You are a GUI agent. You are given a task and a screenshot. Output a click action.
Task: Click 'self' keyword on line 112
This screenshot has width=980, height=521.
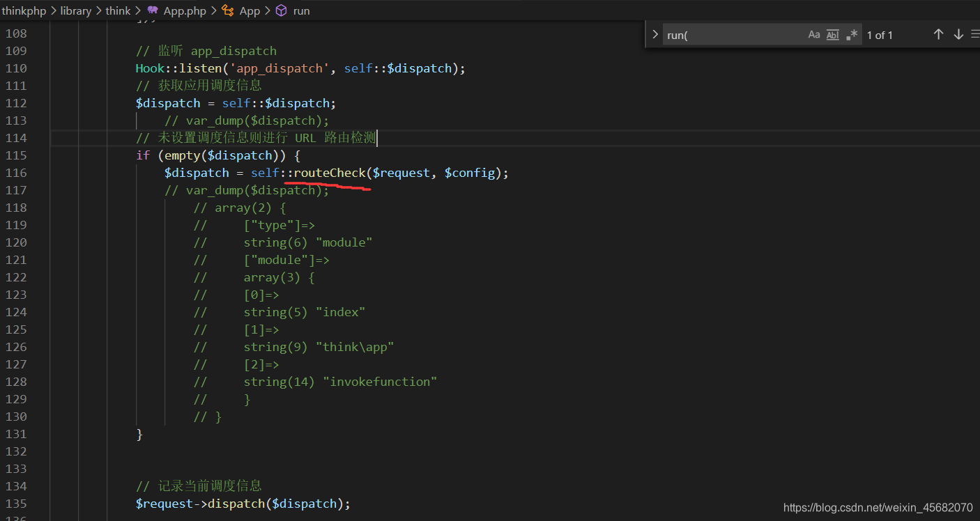click(x=236, y=103)
